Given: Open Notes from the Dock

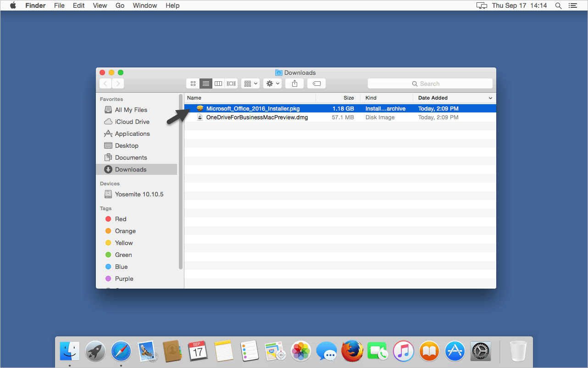Looking at the screenshot, I should (224, 352).
